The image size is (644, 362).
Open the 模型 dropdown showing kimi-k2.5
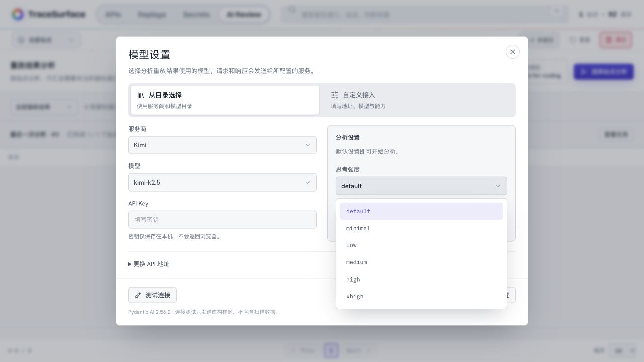pos(222,183)
